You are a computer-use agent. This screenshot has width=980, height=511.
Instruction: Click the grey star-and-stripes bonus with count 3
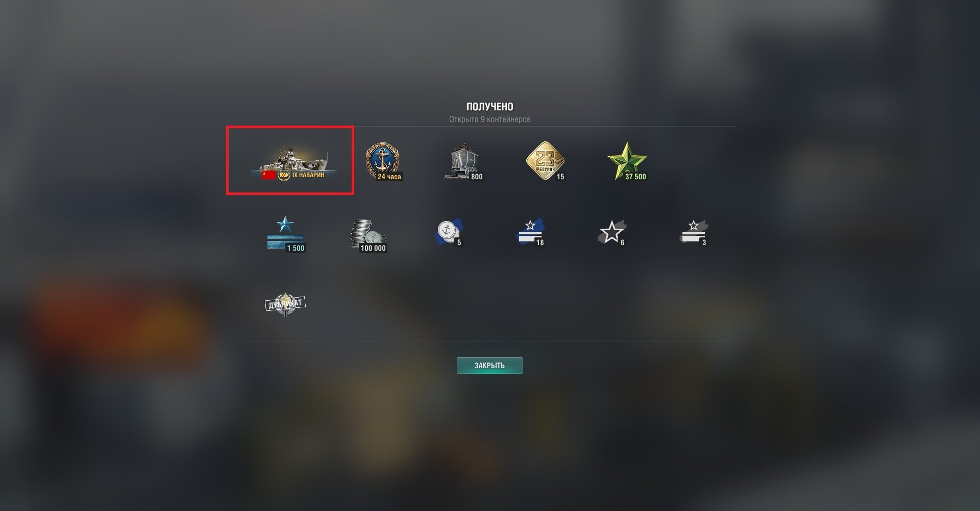click(x=694, y=232)
